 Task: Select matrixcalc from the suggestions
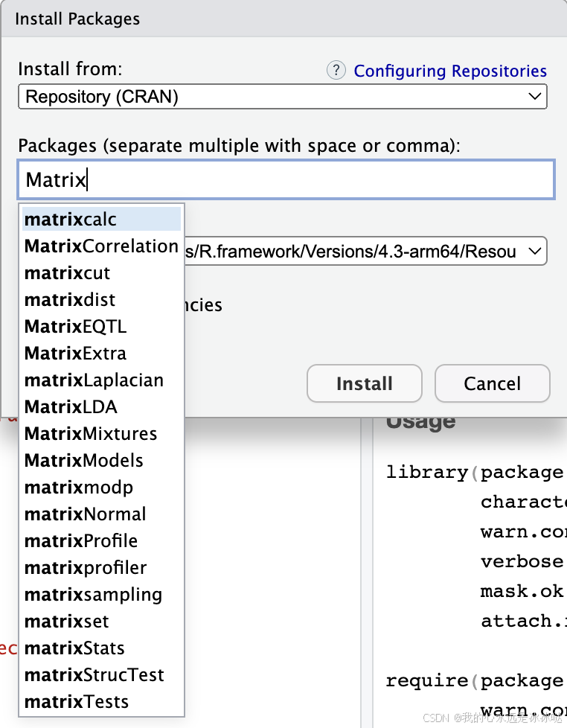pos(102,219)
